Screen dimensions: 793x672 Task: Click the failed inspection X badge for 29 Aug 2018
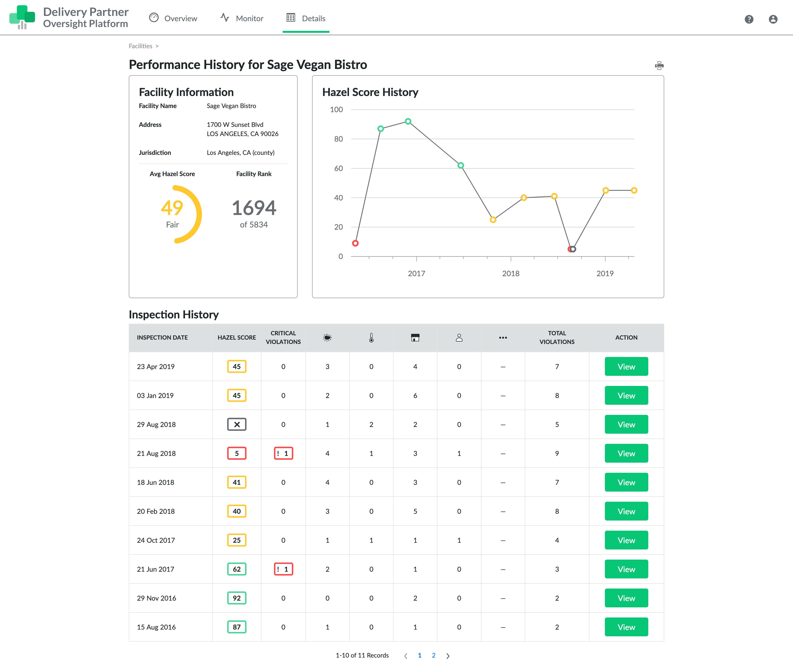pos(237,424)
